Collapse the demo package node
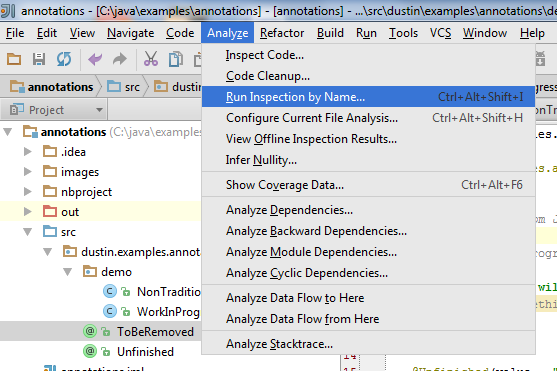 tap(67, 272)
